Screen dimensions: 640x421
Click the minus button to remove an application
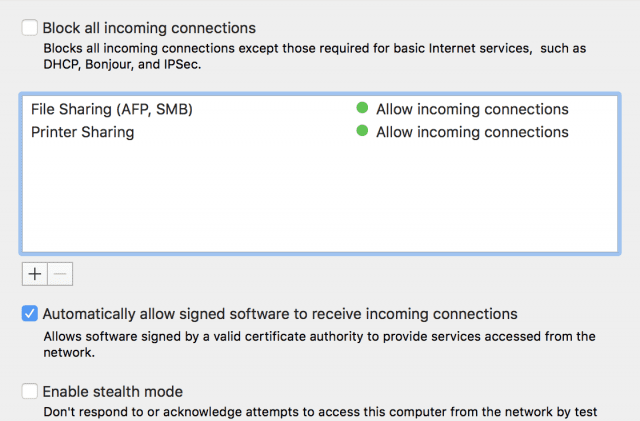pos(60,274)
